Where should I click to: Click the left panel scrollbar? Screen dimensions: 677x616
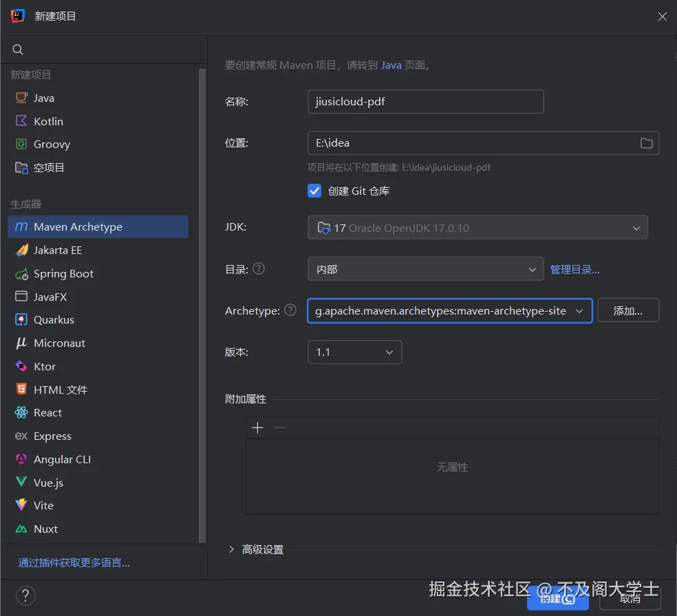coord(202,306)
